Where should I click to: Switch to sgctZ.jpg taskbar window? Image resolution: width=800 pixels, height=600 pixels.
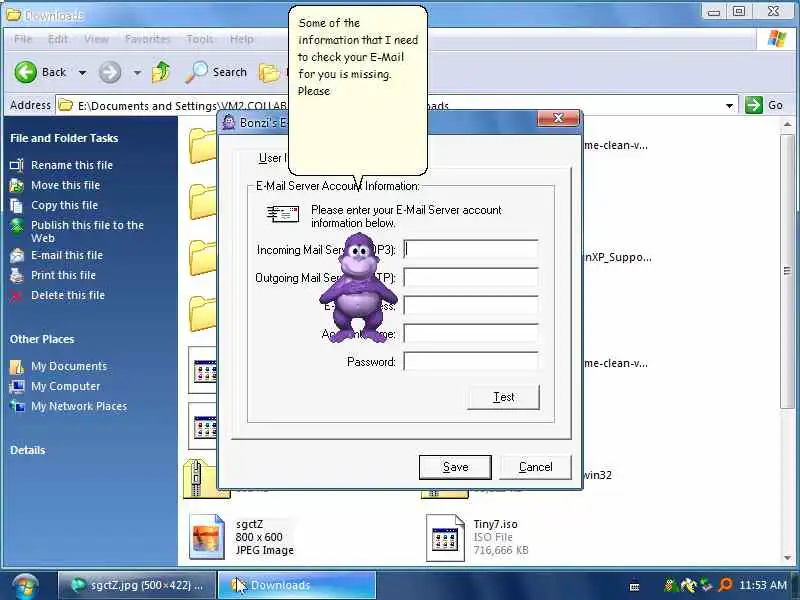136,585
